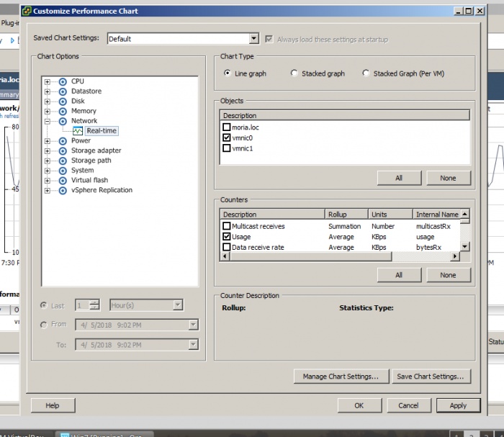The image size is (504, 437).
Task: Uncheck the vmnic0 object checkbox
Action: click(227, 138)
